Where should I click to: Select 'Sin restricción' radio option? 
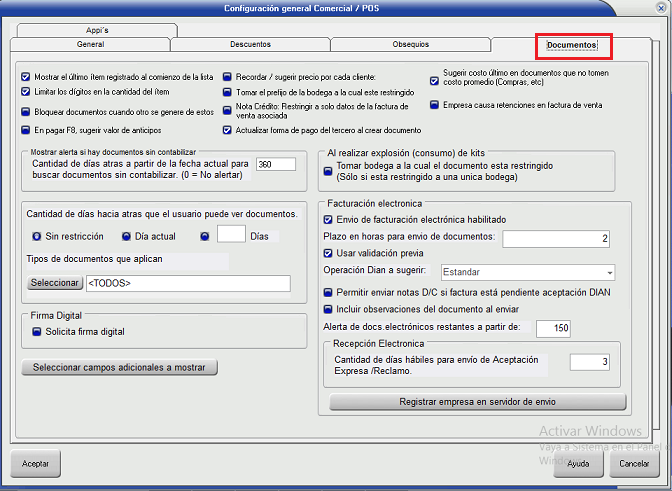pos(36,236)
